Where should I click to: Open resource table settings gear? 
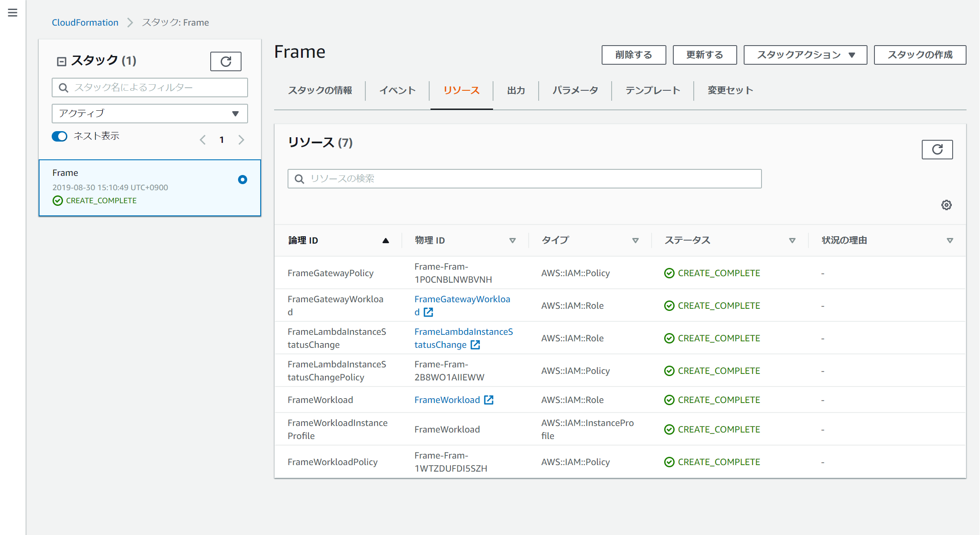tap(946, 205)
